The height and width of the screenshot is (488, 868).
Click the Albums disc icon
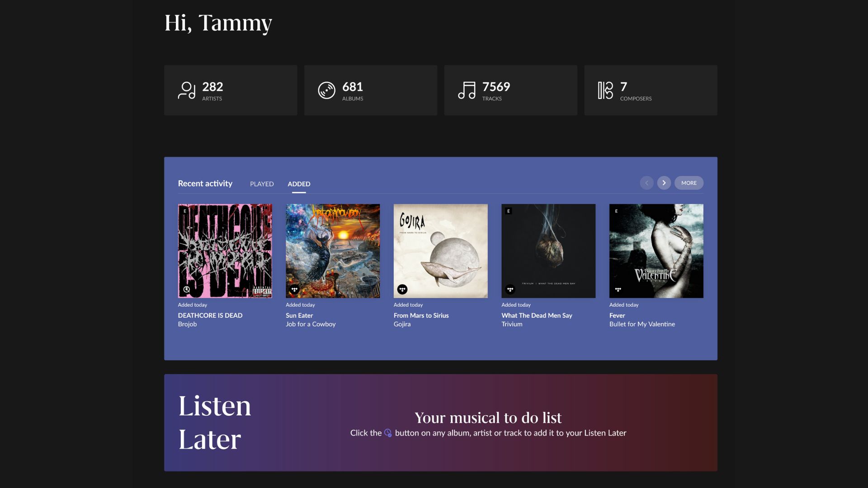click(x=326, y=90)
